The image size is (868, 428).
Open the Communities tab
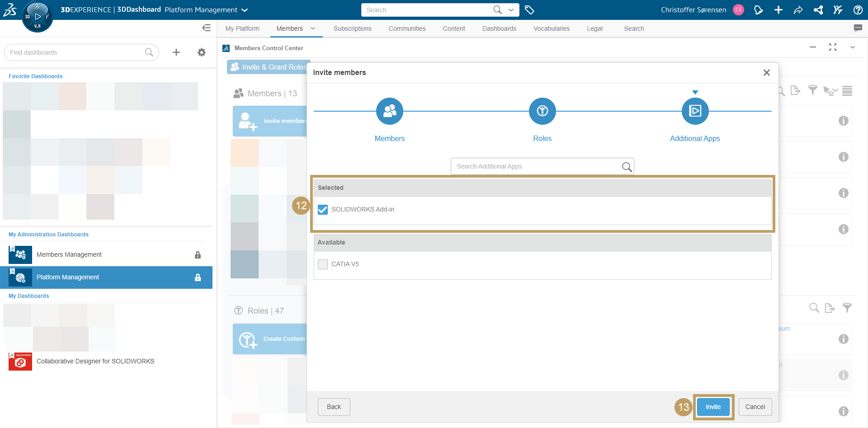(407, 28)
